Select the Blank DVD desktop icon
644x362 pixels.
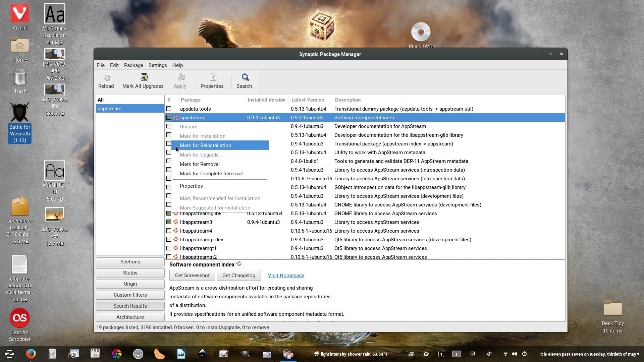tap(421, 32)
